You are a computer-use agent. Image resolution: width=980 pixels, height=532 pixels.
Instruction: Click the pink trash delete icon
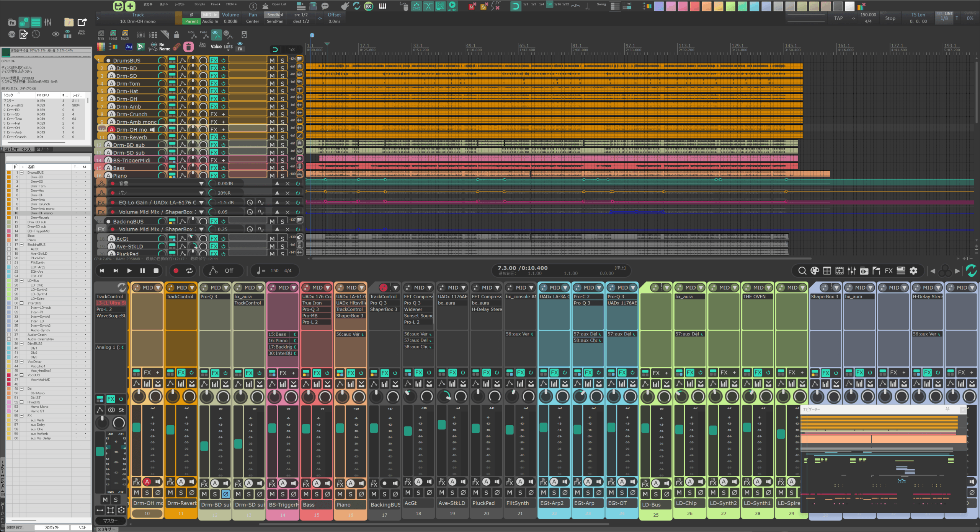pyautogui.click(x=188, y=47)
